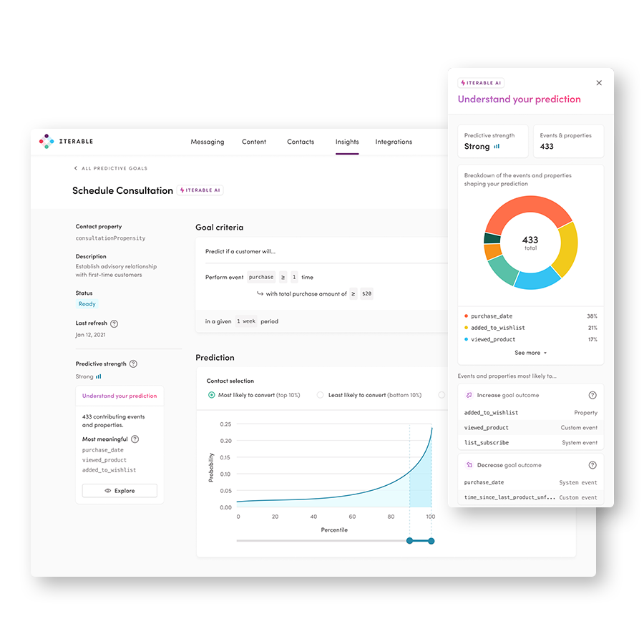Open the operator selector beside purchase
This screenshot has width=644, height=644.
(283, 277)
